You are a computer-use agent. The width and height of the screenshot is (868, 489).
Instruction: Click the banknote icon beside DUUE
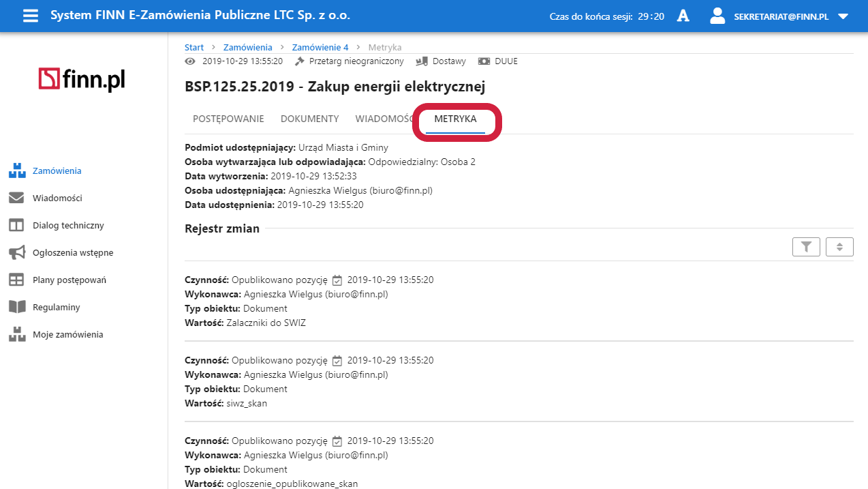484,61
